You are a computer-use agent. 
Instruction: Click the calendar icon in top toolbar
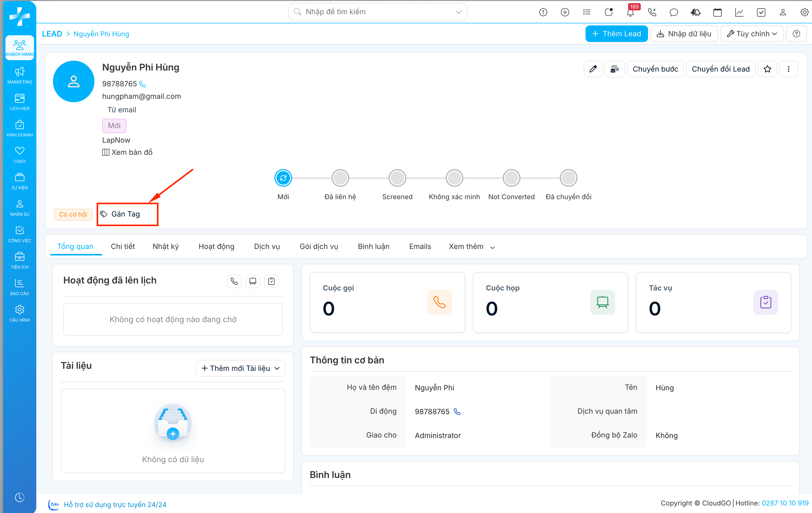(x=717, y=12)
